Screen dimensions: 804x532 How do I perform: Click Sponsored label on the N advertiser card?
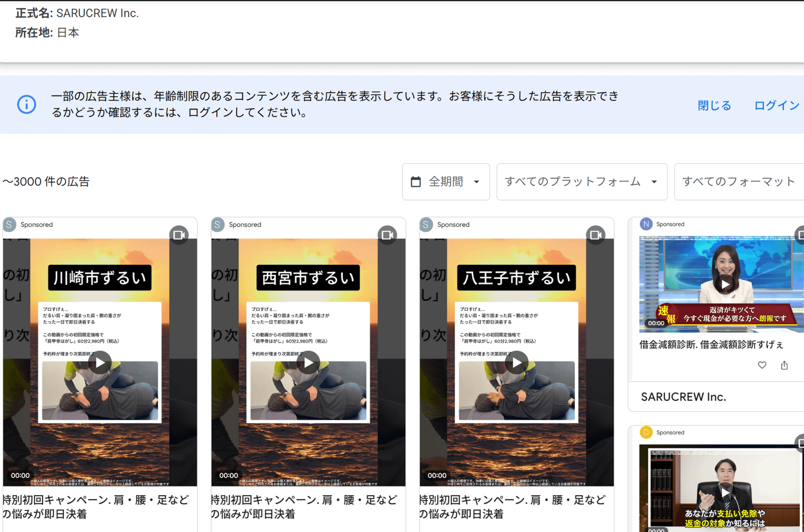tap(670, 224)
